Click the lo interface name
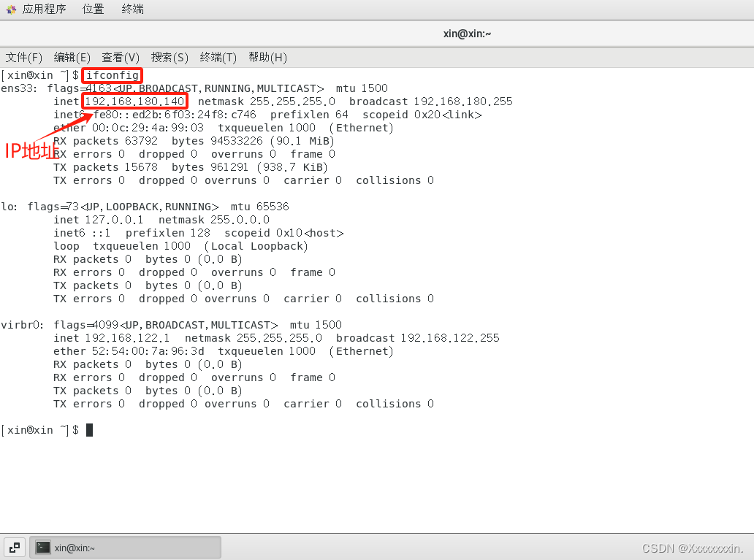This screenshot has height=560, width=754. click(9, 207)
